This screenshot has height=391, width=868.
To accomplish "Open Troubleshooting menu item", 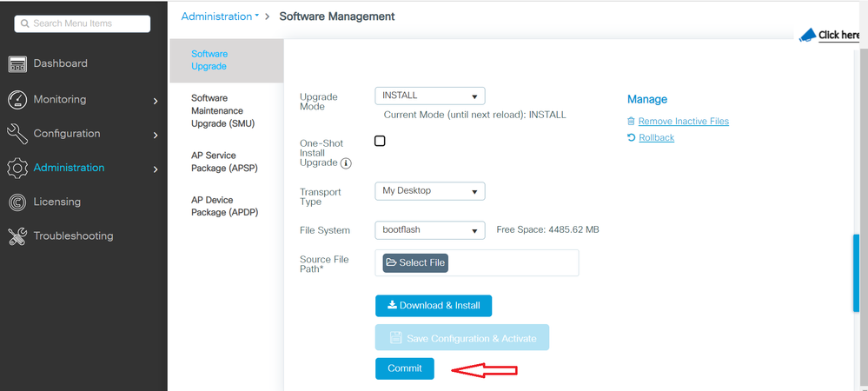I will 73,236.
